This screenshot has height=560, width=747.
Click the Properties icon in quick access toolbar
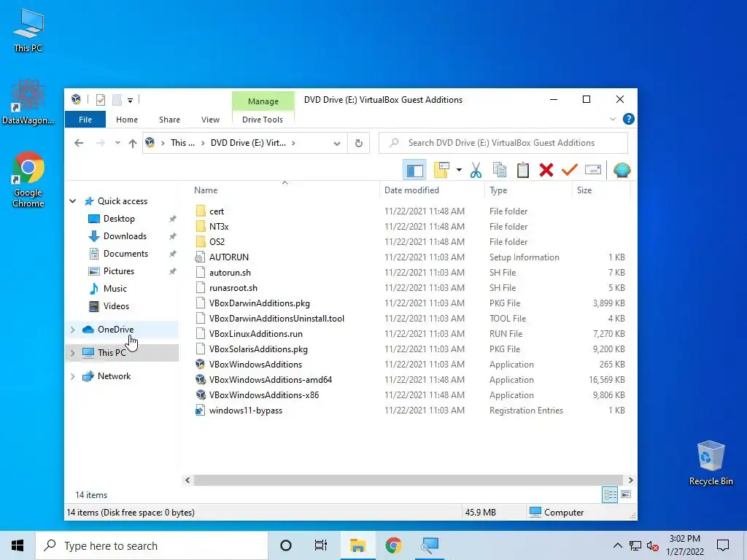click(x=101, y=99)
